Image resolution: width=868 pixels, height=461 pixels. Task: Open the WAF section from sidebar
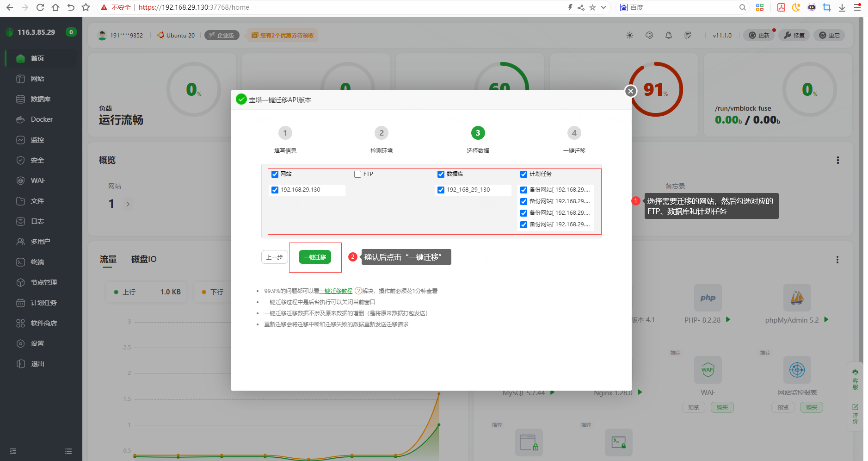[x=38, y=180]
